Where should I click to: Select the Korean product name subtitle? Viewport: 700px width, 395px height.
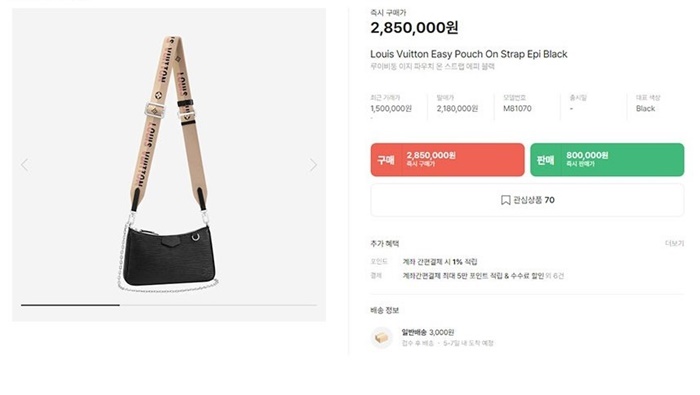tap(432, 67)
